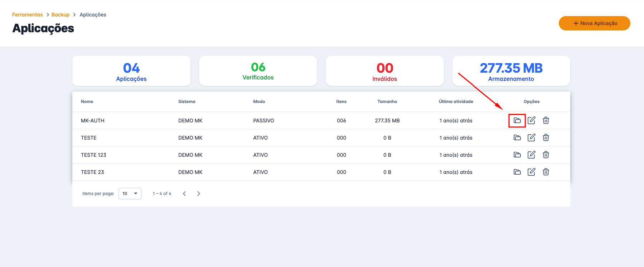Edit the TESTE 23 application
The height and width of the screenshot is (267, 644).
click(531, 172)
